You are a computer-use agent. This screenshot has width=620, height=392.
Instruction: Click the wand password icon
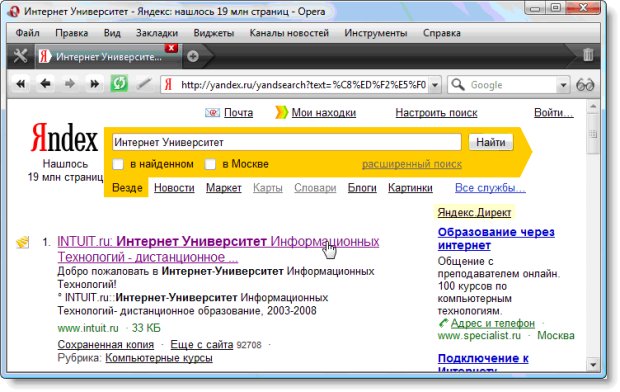point(144,84)
